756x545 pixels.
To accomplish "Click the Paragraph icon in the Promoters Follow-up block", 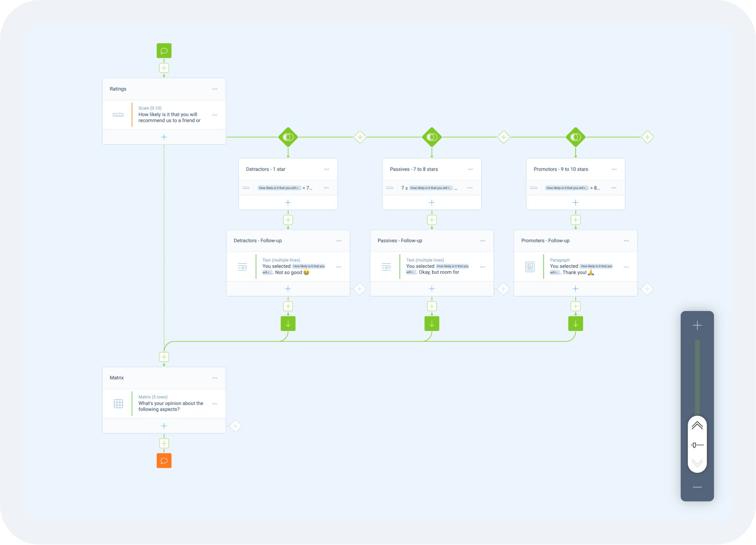I will (x=530, y=266).
